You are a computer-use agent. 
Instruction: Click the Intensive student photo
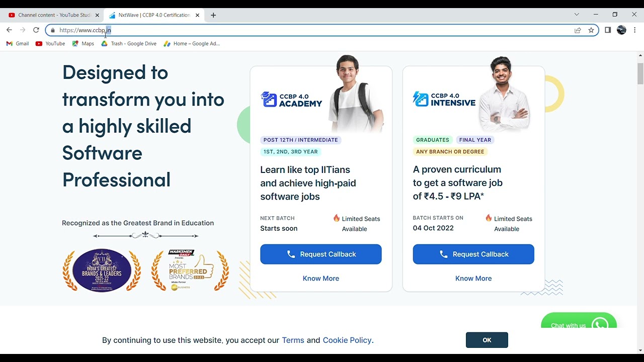pos(503,95)
